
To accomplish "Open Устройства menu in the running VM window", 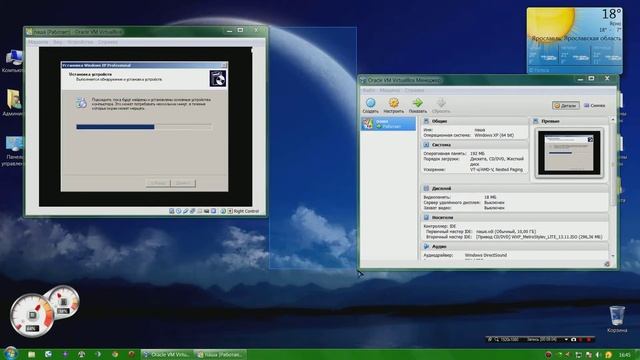I will pyautogui.click(x=80, y=42).
